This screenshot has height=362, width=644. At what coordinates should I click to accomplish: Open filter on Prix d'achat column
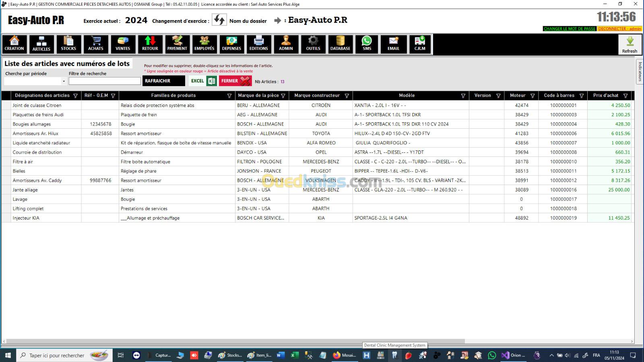pos(625,96)
